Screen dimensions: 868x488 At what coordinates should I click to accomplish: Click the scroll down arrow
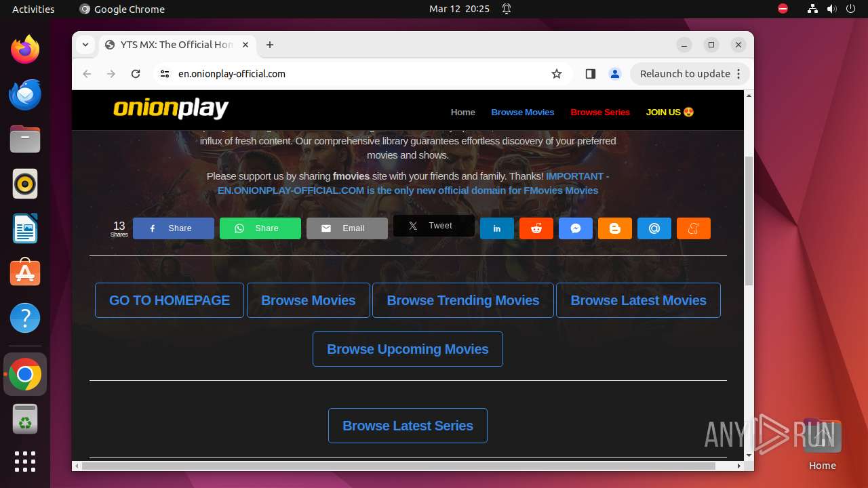coord(749,455)
